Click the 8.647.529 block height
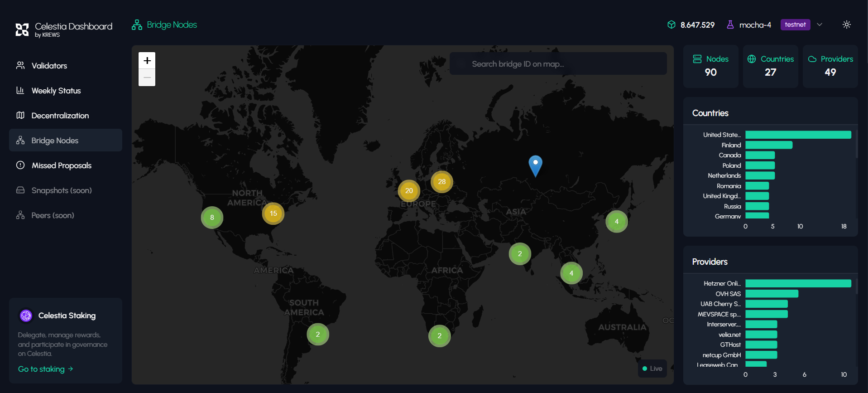Viewport: 868px width, 393px height. pyautogui.click(x=697, y=25)
